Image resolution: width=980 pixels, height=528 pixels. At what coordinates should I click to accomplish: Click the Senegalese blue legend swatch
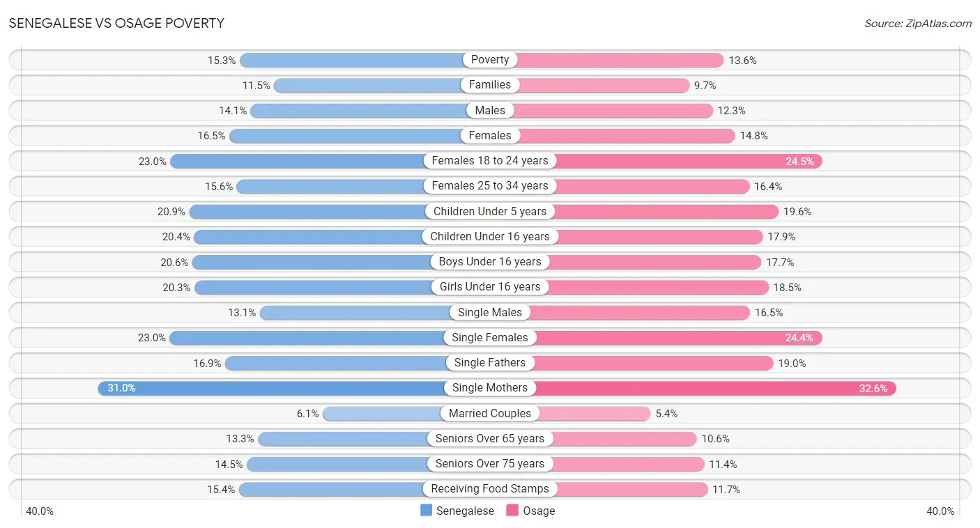click(x=426, y=511)
